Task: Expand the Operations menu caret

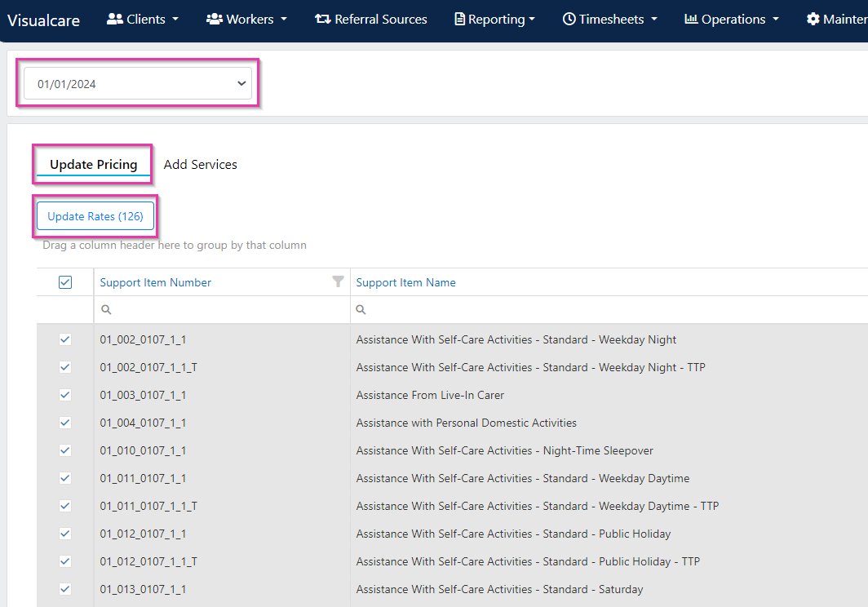Action: point(776,19)
